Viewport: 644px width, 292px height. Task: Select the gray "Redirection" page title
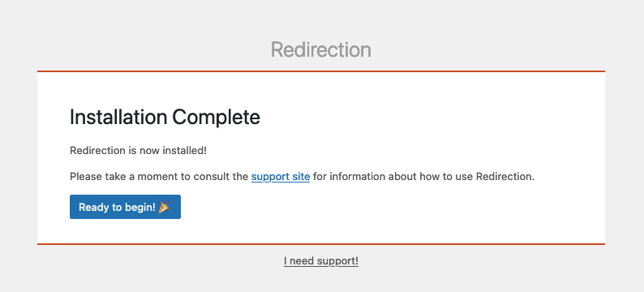pyautogui.click(x=321, y=49)
